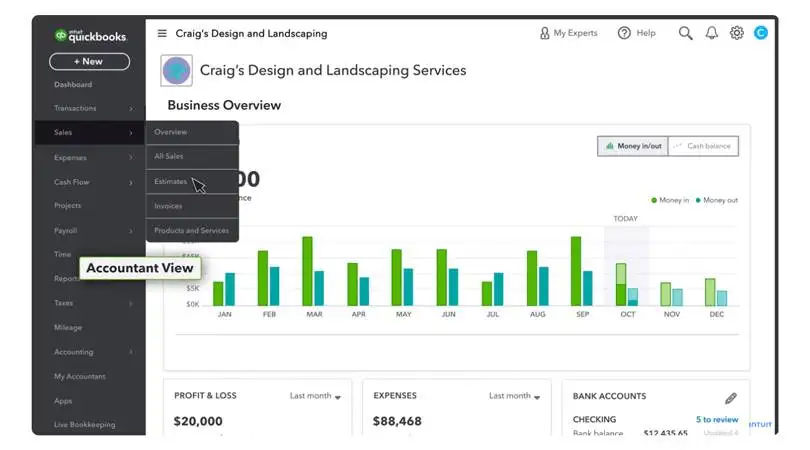Expand the Taxes sidebar chevron
810x450 pixels.
[x=131, y=303]
